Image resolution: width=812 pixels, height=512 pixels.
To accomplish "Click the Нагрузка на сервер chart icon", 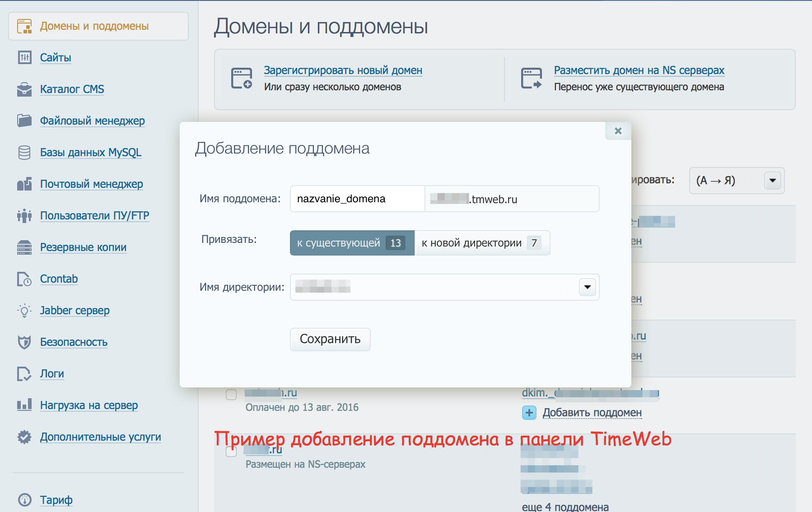I will (x=25, y=405).
